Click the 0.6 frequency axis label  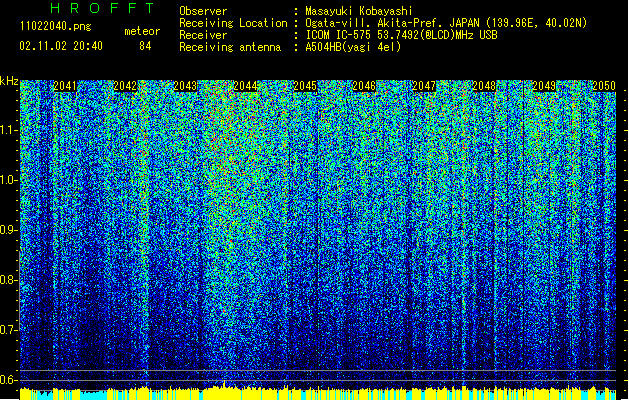click(x=8, y=380)
